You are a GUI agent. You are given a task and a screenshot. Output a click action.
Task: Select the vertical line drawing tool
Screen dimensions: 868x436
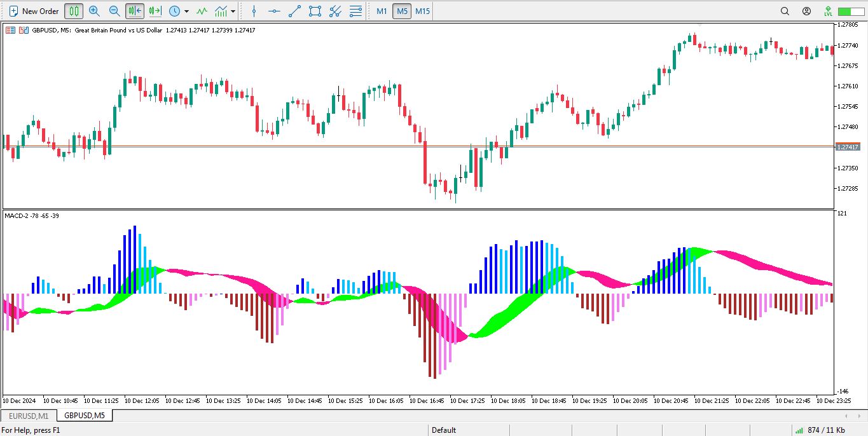coord(254,11)
